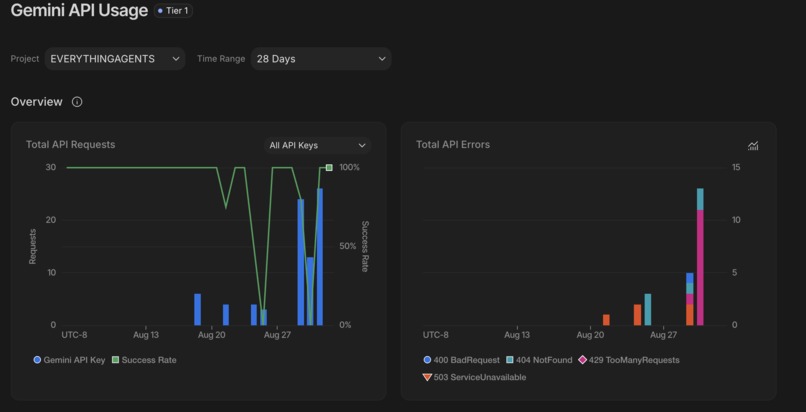Screen dimensions: 806x412
Task: Click the green success rate endpoint marker at 100%
Action: 329,167
